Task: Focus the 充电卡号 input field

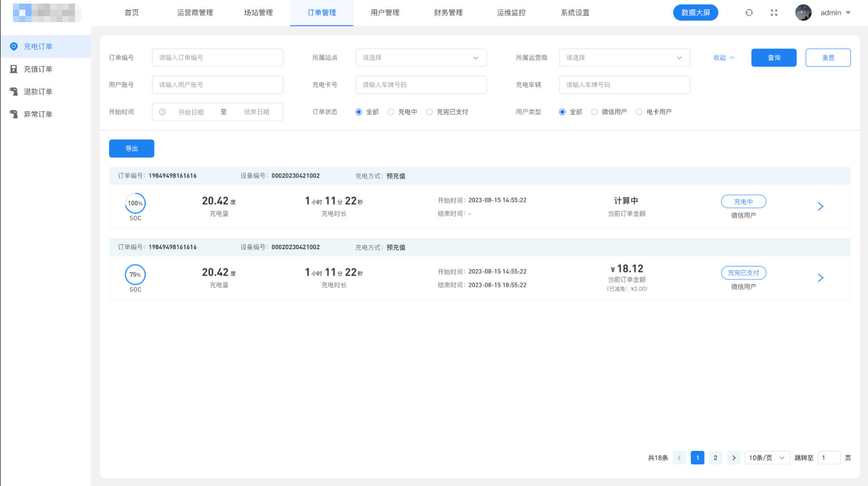Action: pyautogui.click(x=421, y=85)
